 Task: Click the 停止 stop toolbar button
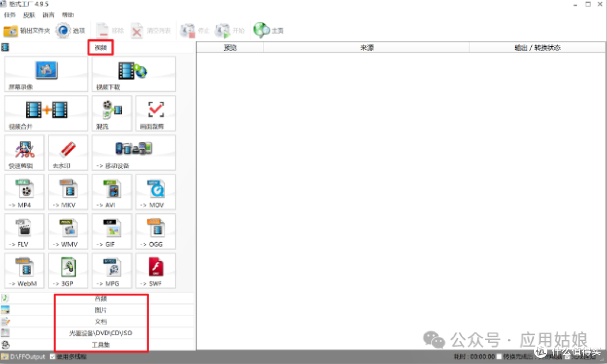[194, 30]
